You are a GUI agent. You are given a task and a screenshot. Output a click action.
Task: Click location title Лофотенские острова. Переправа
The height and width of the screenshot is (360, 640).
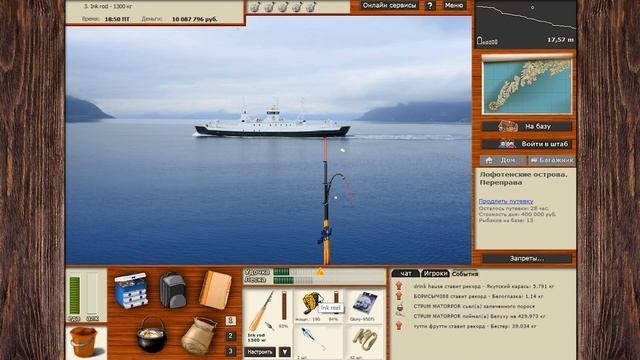[523, 178]
